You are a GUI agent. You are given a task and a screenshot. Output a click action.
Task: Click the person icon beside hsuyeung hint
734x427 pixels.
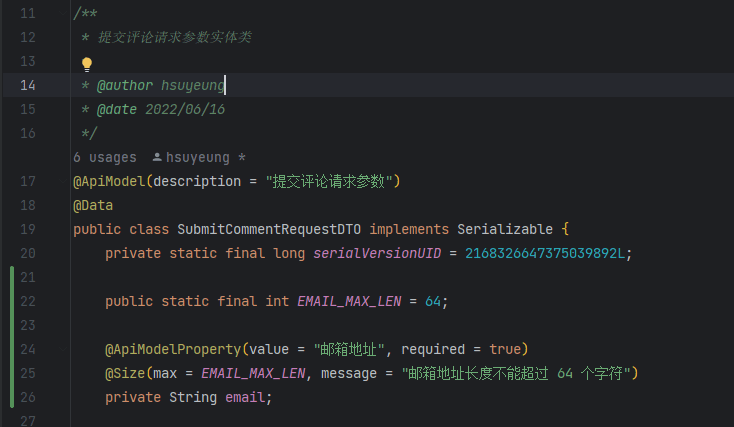(x=157, y=157)
